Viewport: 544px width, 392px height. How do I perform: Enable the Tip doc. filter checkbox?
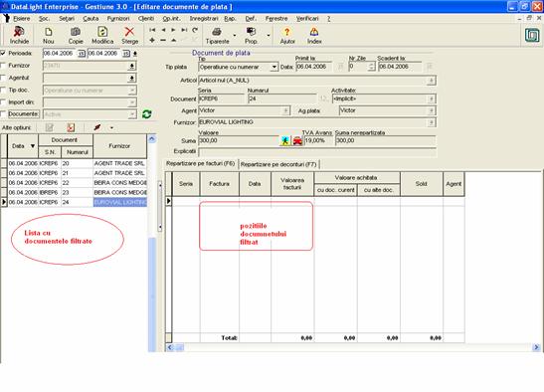coord(3,90)
